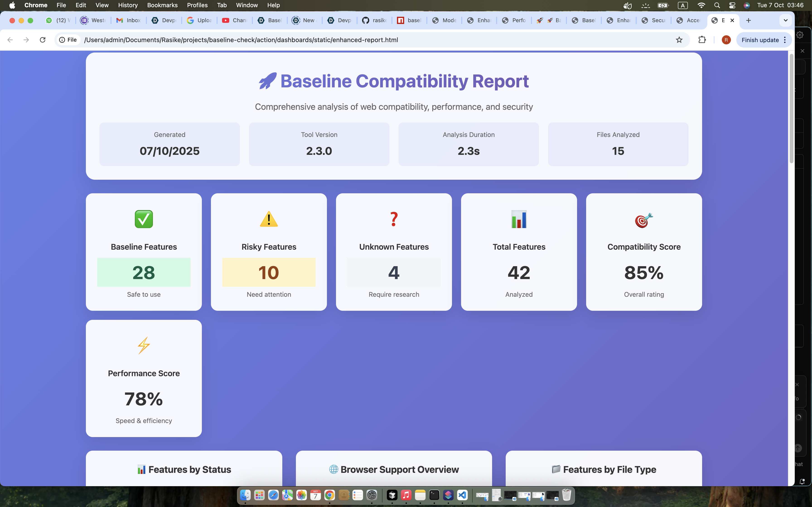
Task: Reload the page with refresh icon
Action: pos(43,40)
